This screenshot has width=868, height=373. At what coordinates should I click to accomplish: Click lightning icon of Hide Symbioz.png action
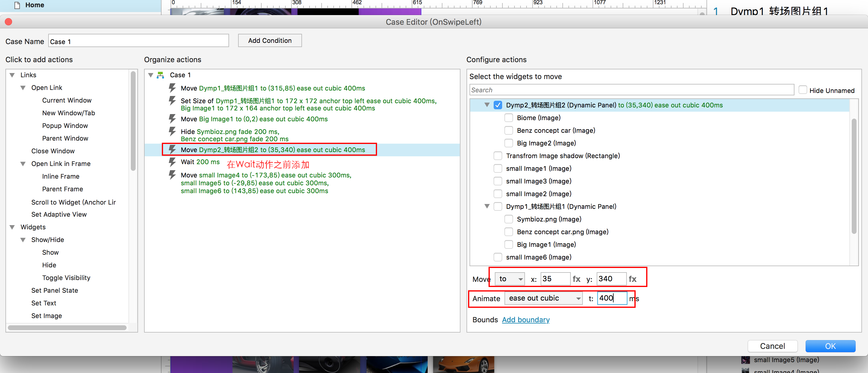tap(172, 132)
